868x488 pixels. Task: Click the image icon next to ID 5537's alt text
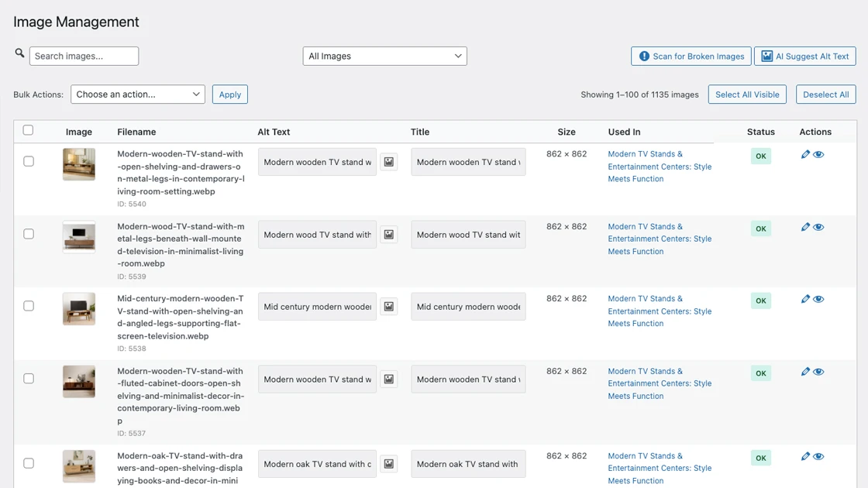[x=388, y=379]
